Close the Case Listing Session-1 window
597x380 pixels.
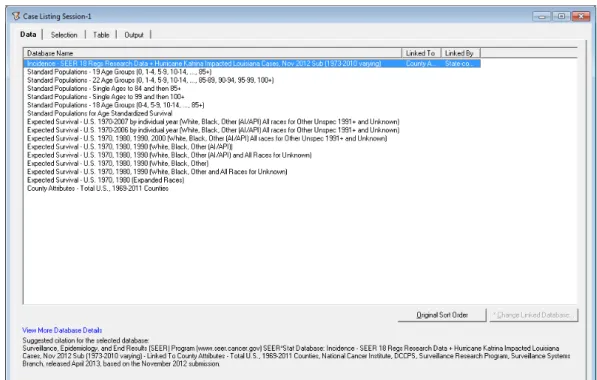tap(581, 16)
